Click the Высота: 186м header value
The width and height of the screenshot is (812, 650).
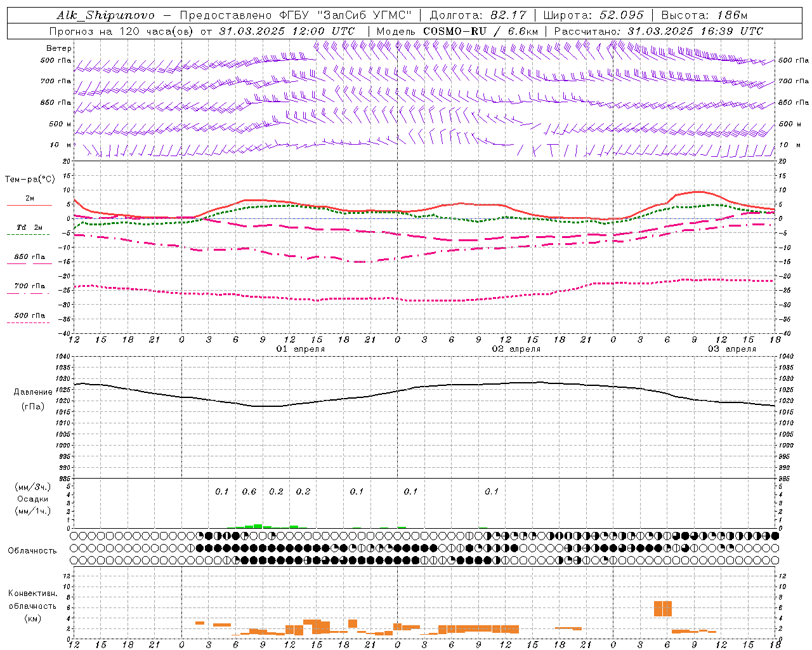[x=704, y=15]
